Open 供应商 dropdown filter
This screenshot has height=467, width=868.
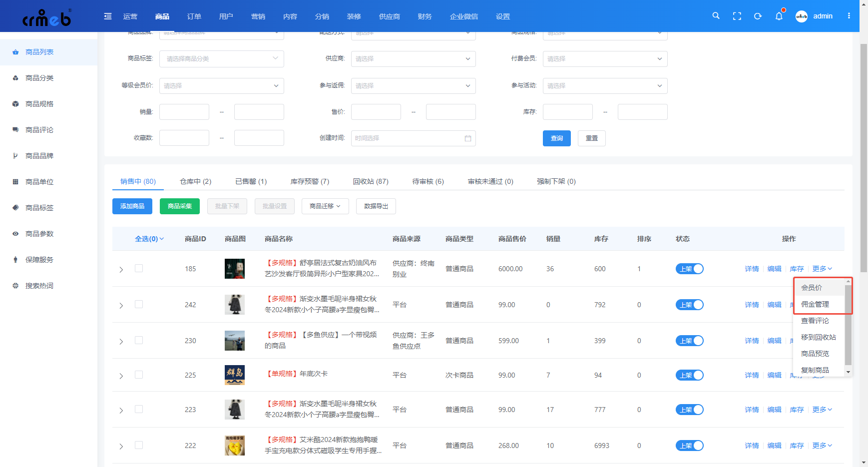413,59
